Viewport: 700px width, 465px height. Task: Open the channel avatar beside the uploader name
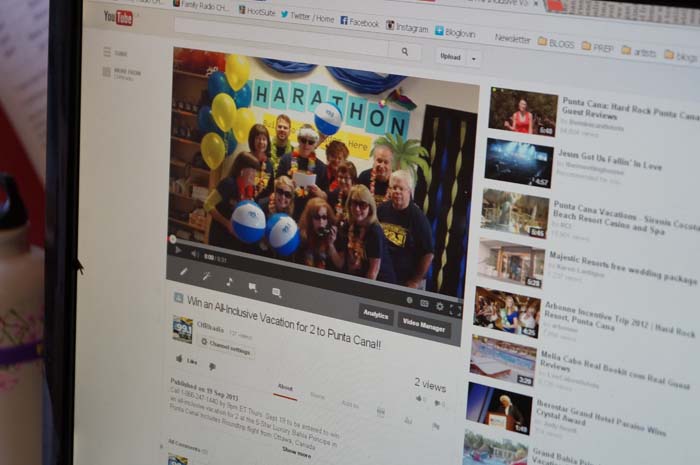(x=183, y=329)
